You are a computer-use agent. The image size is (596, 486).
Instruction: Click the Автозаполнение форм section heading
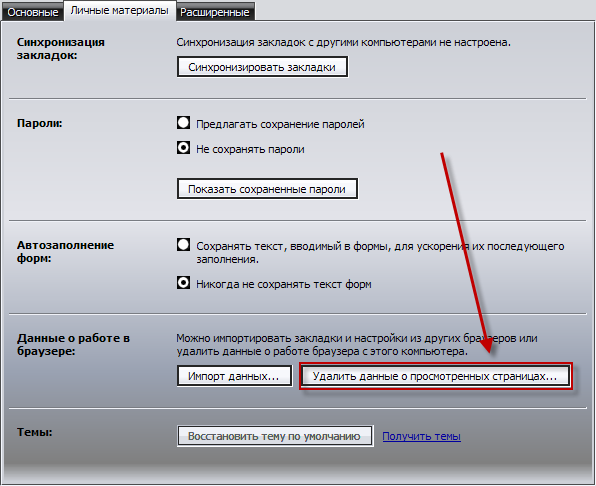coord(65,252)
